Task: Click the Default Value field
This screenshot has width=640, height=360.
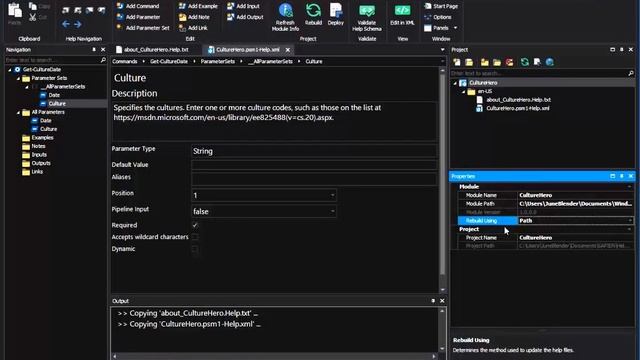Action: [314, 165]
